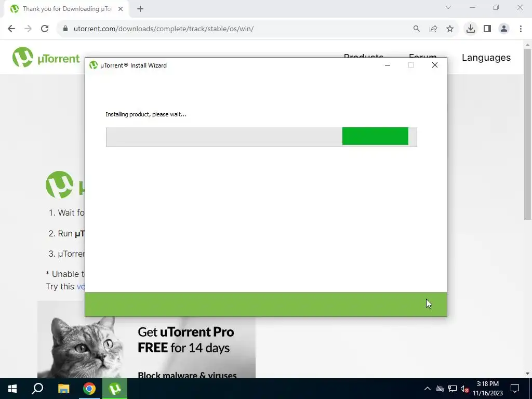Show hidden system tray icons
The width and height of the screenshot is (532, 399).
coord(428,389)
